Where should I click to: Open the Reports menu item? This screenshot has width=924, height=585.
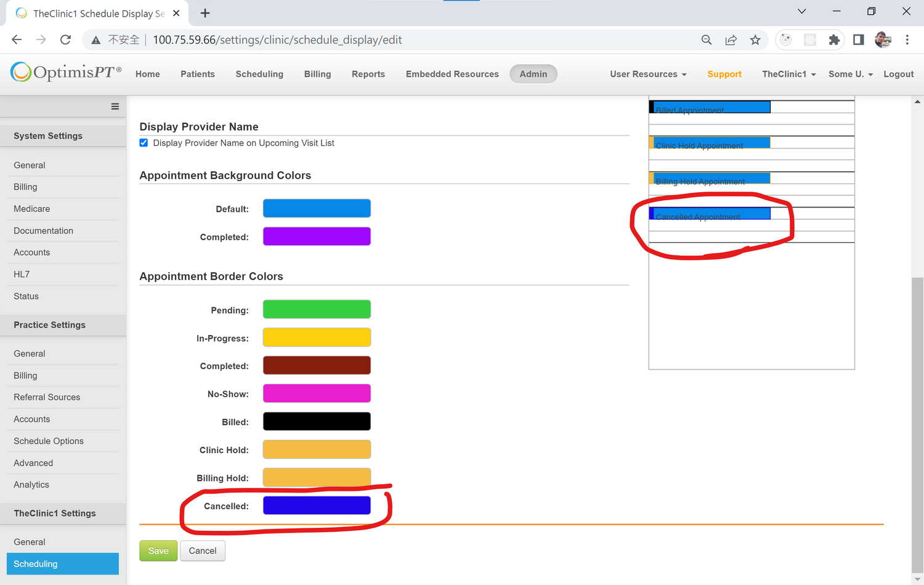[368, 74]
